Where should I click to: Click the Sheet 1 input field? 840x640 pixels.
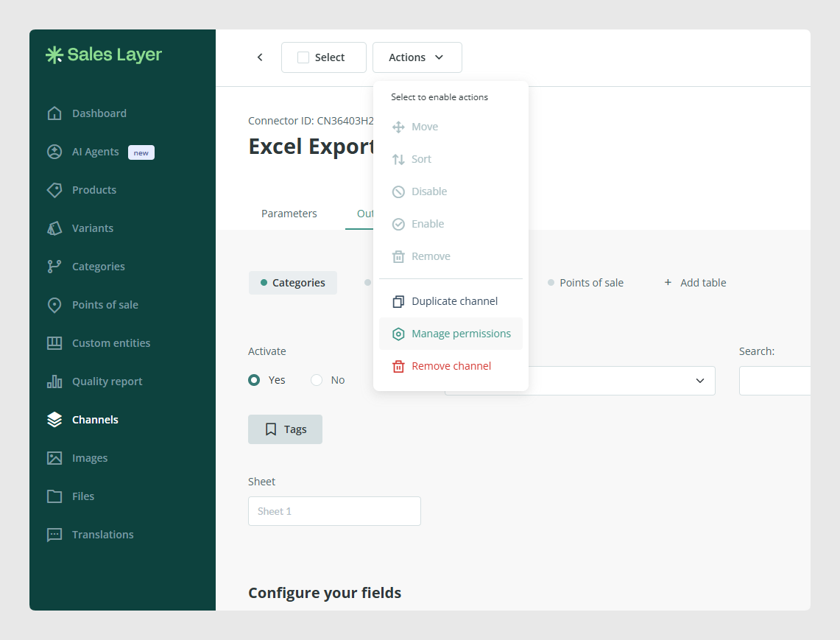coord(334,511)
